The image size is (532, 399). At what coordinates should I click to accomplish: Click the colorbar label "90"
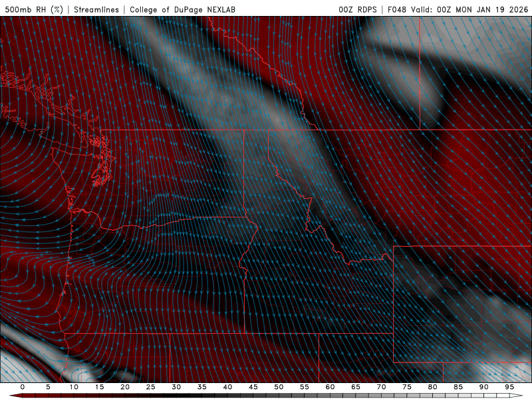483,387
